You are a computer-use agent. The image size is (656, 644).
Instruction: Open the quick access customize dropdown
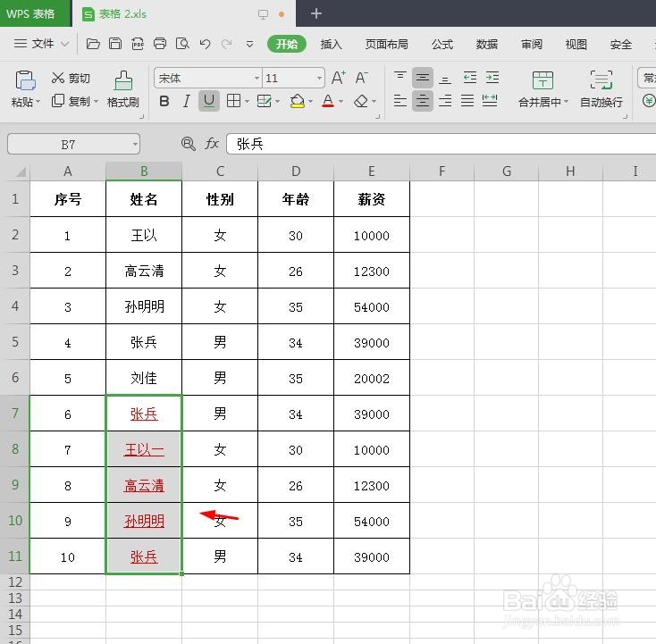click(249, 44)
